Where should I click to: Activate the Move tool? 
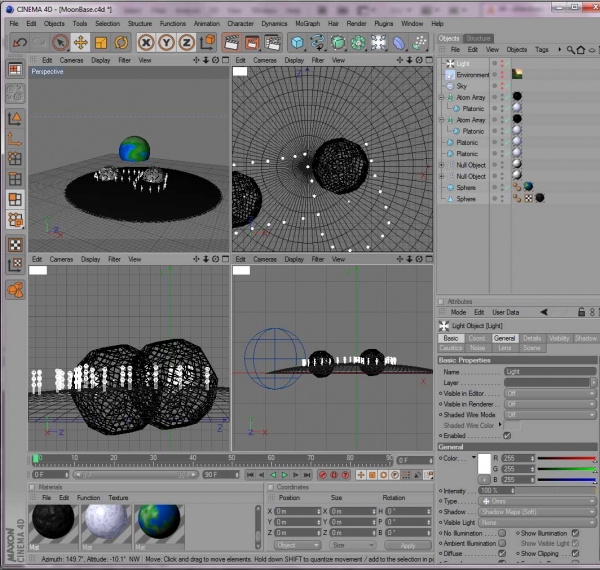(80, 42)
